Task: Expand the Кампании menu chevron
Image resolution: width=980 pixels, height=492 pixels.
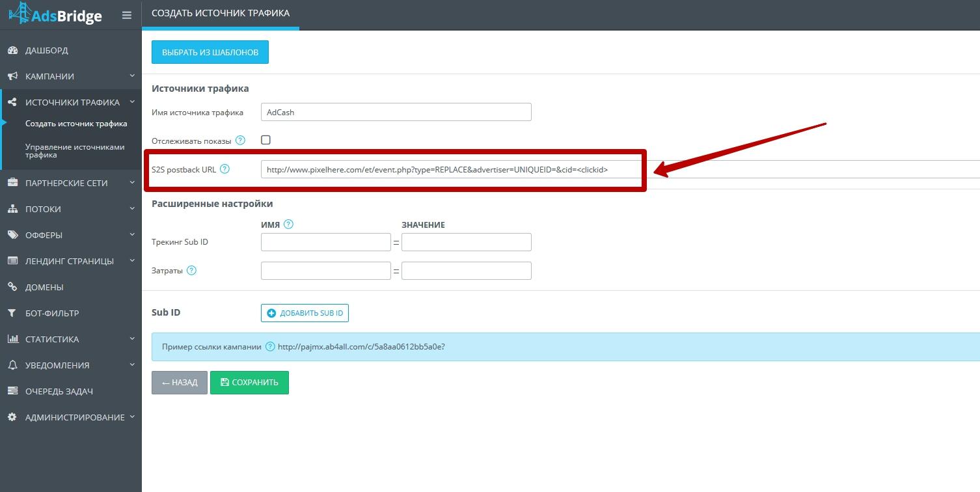Action: point(132,76)
